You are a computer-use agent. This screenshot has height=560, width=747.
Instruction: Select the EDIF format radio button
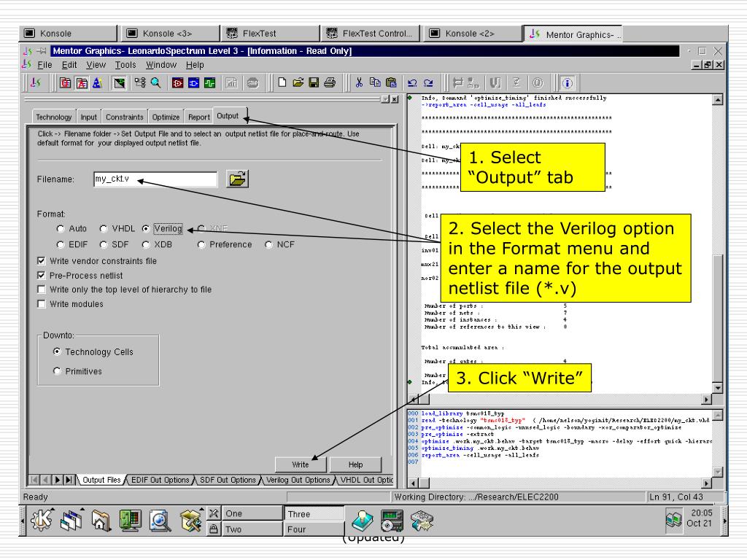click(60, 244)
